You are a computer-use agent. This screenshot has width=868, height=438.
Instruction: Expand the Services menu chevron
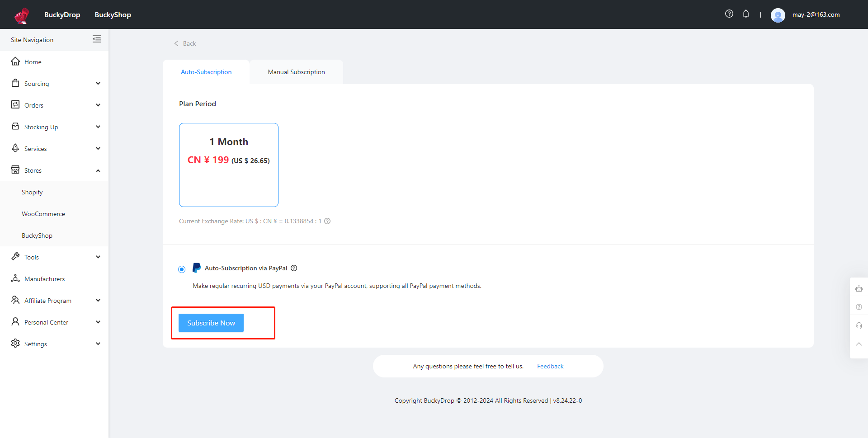point(98,149)
